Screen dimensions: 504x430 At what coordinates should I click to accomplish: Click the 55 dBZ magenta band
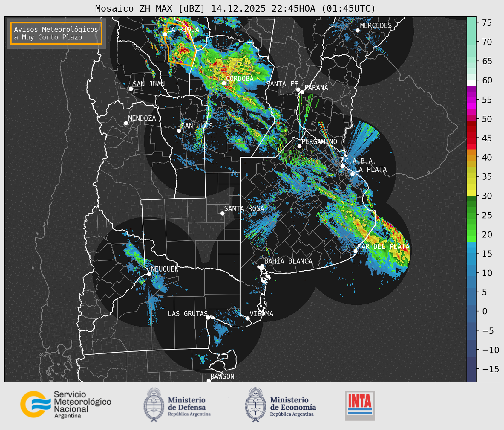pyautogui.click(x=471, y=100)
